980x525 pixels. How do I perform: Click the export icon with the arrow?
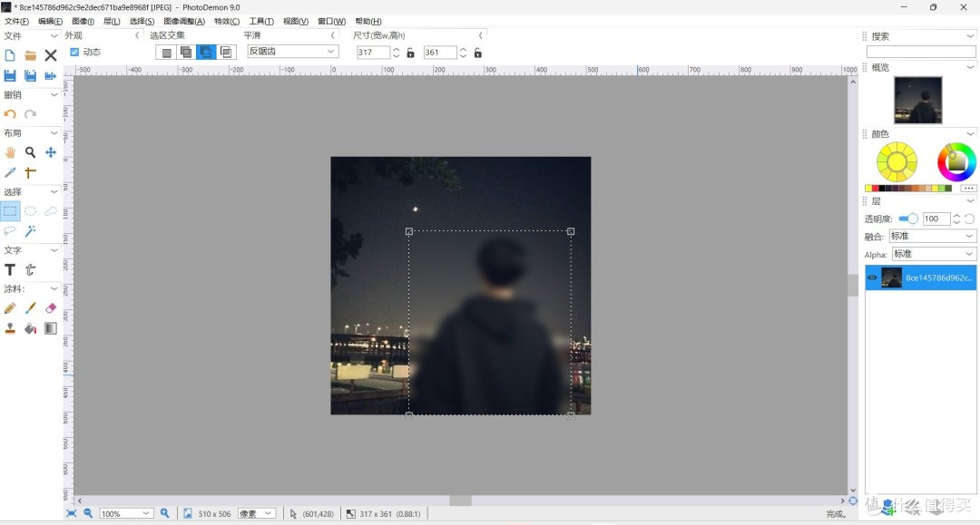[x=51, y=75]
